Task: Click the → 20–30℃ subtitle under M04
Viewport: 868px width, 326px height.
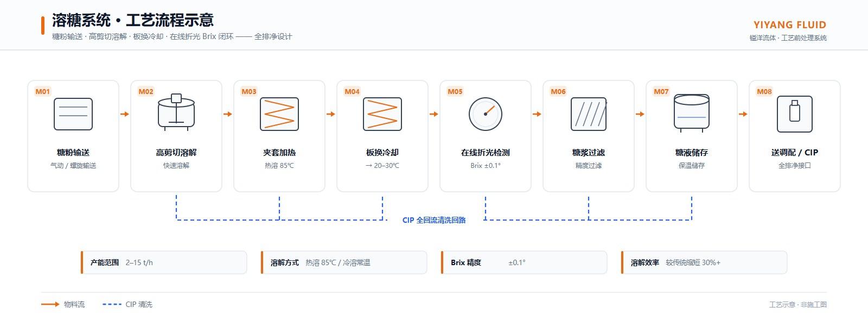Action: click(382, 166)
